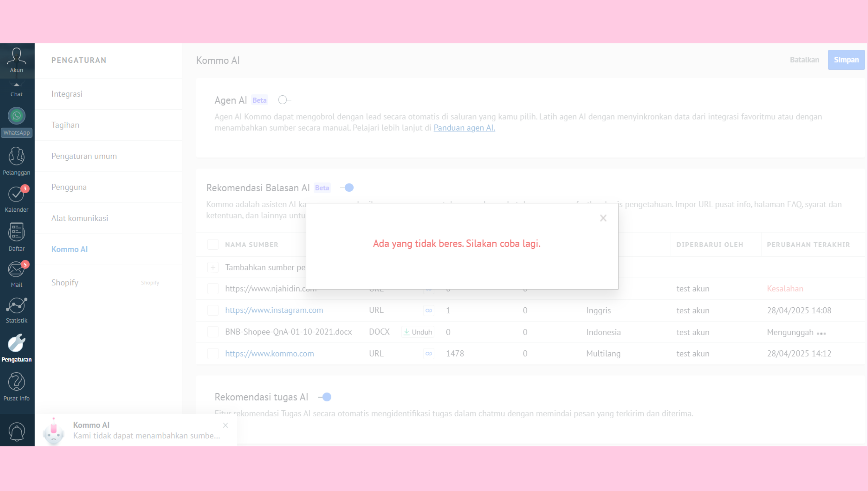
Task: Open https://www.kommo.com source link
Action: (269, 354)
